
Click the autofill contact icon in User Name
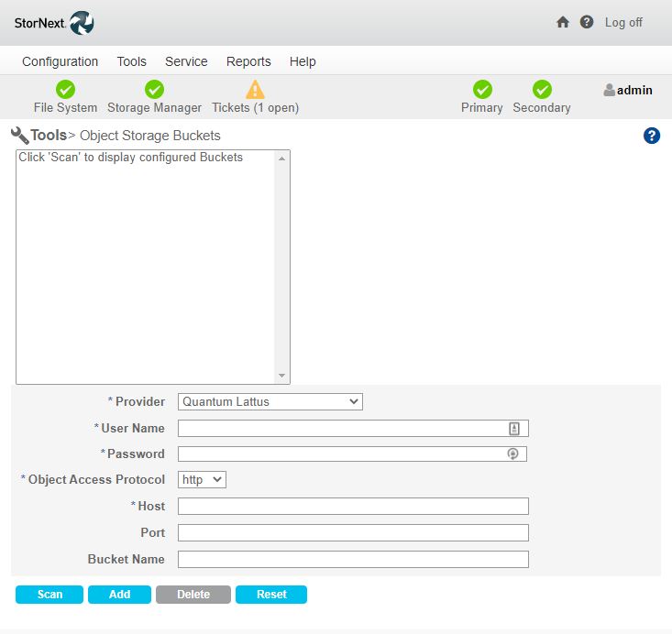coord(514,429)
